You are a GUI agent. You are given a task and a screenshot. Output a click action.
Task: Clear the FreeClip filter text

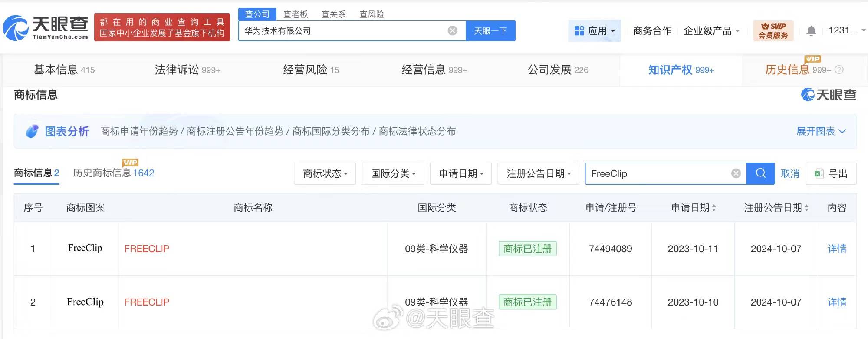tap(736, 173)
